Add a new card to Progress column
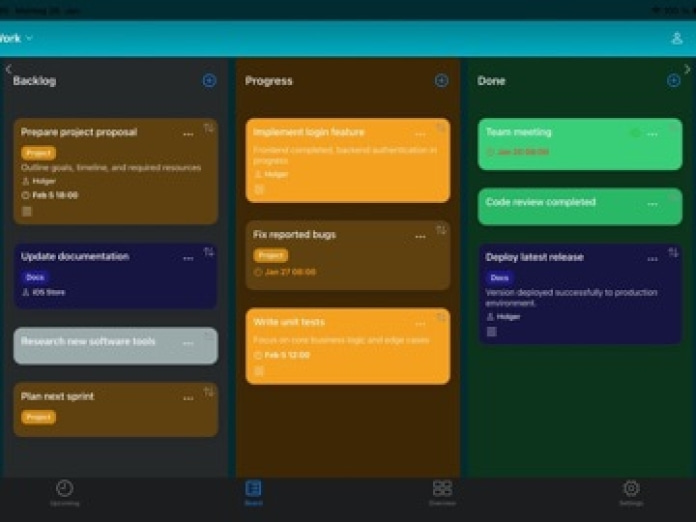The height and width of the screenshot is (522, 696). (x=441, y=81)
